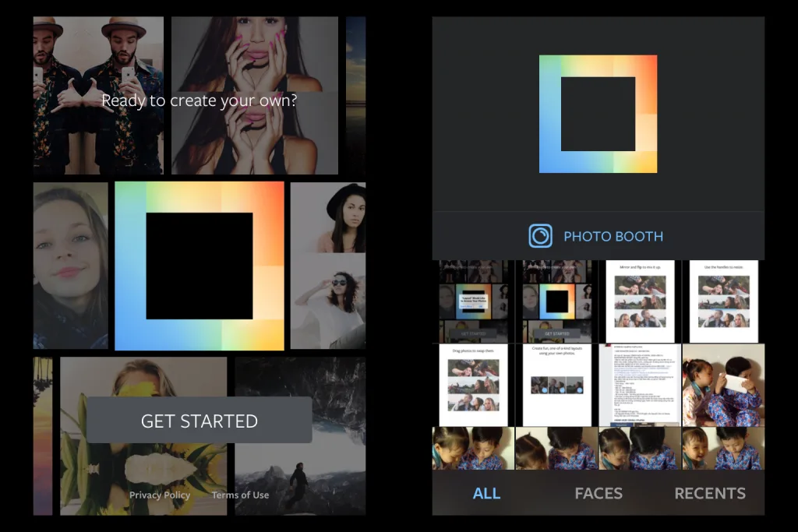This screenshot has width=798, height=532.
Task: Select the 'Create fun, one-of-a-kind layouts' thumbnail
Action: (x=556, y=385)
